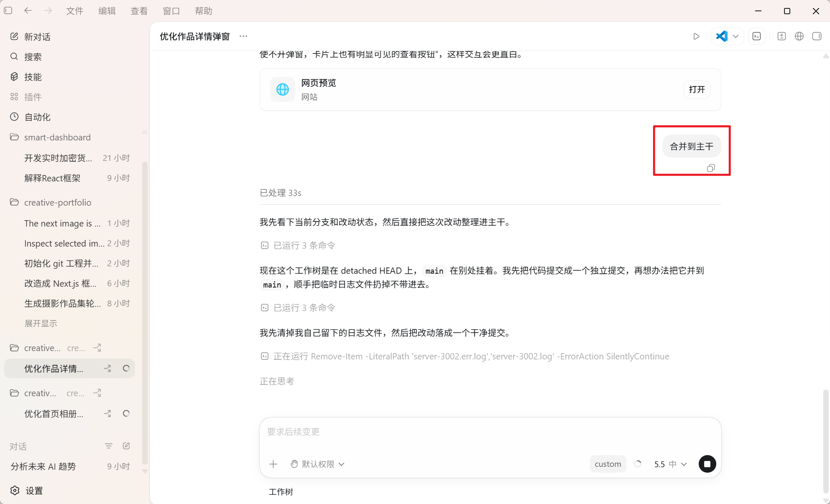Click the sidebar list scrollbar
Image resolution: width=830 pixels, height=504 pixels.
click(145, 313)
